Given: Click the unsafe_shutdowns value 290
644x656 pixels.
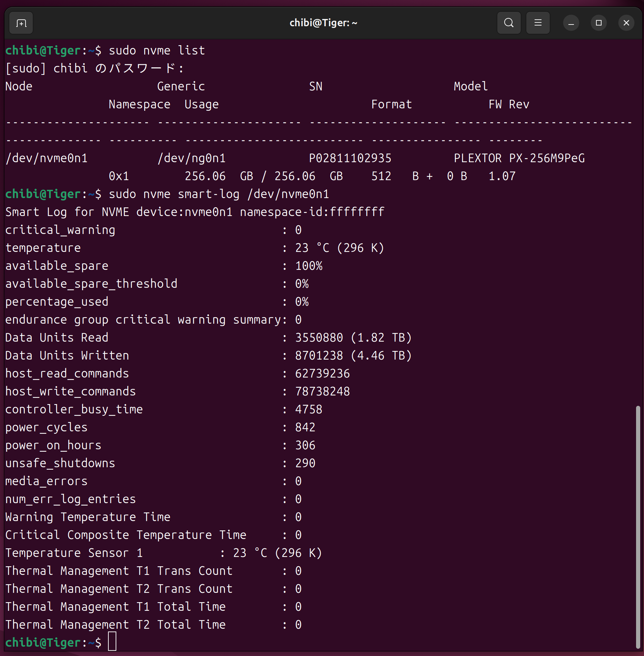Looking at the screenshot, I should click(x=305, y=463).
